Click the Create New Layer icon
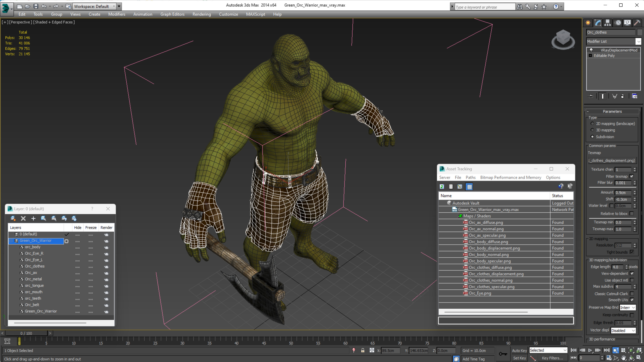The image size is (644, 362). (x=13, y=218)
